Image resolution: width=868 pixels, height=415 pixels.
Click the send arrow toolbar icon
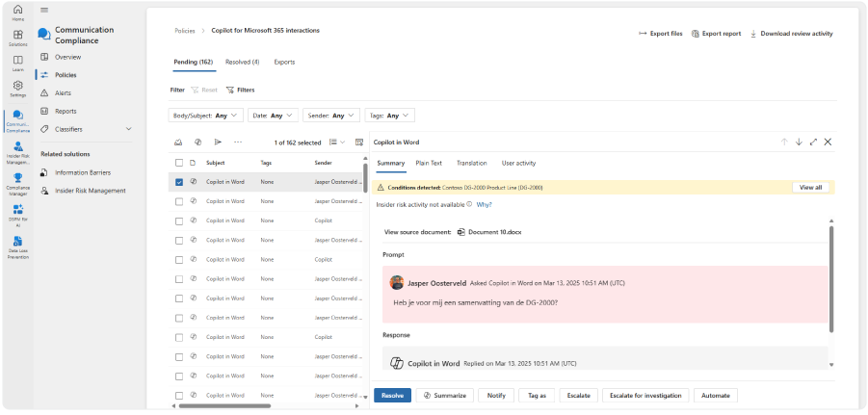[x=218, y=143]
